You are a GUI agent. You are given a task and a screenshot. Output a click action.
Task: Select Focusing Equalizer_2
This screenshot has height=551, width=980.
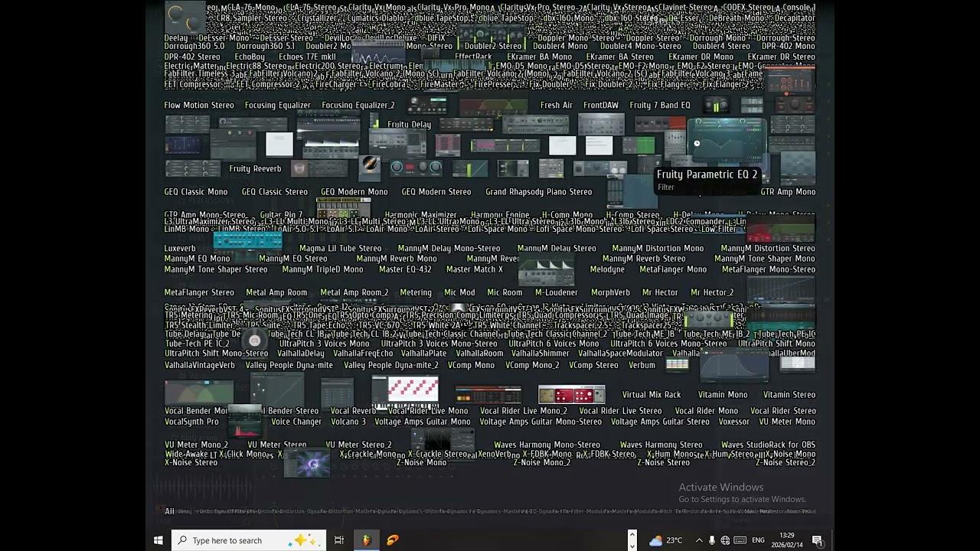tap(358, 105)
